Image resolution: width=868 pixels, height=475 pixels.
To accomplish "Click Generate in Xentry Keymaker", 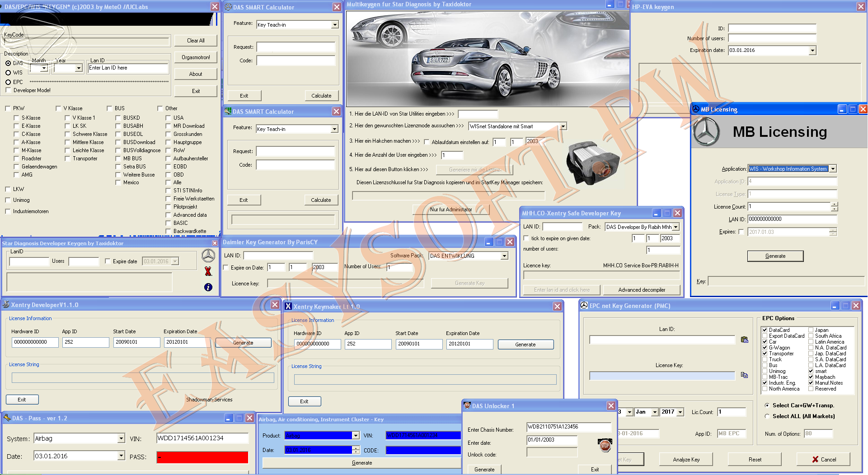I will coord(525,345).
